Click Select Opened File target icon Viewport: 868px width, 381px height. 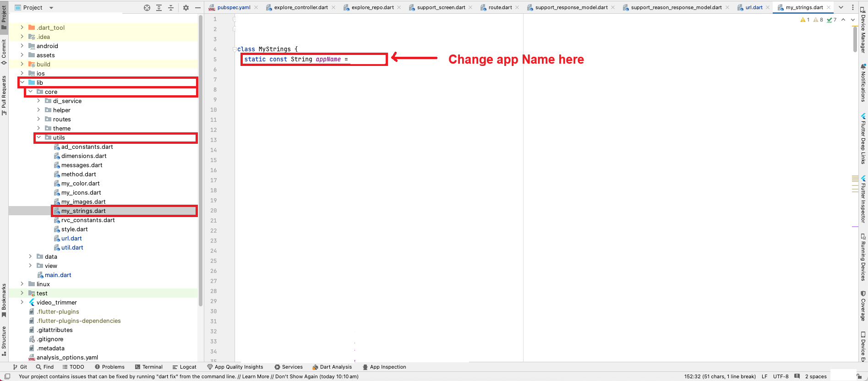click(x=147, y=8)
